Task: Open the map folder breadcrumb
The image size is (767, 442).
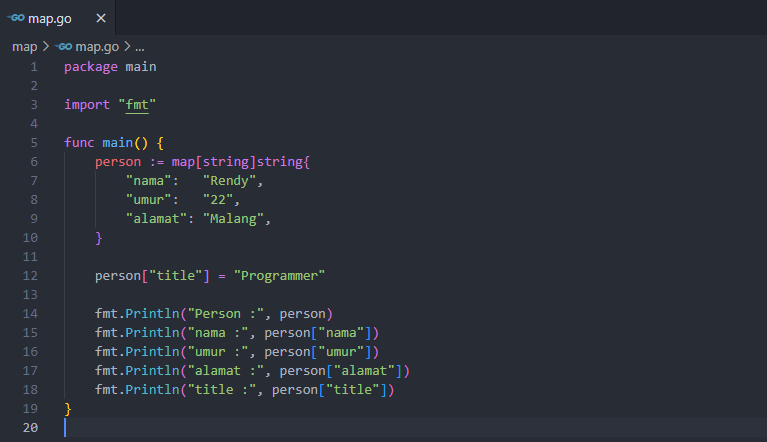Action: click(24, 47)
